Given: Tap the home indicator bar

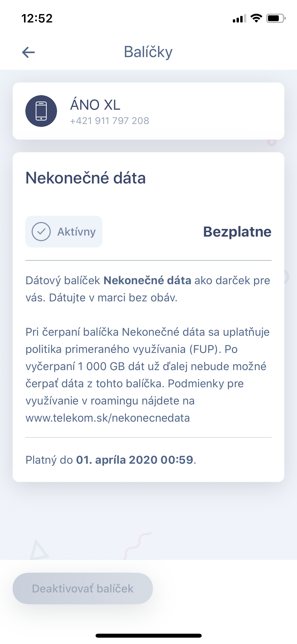Looking at the screenshot, I should pyautogui.click(x=148, y=636).
